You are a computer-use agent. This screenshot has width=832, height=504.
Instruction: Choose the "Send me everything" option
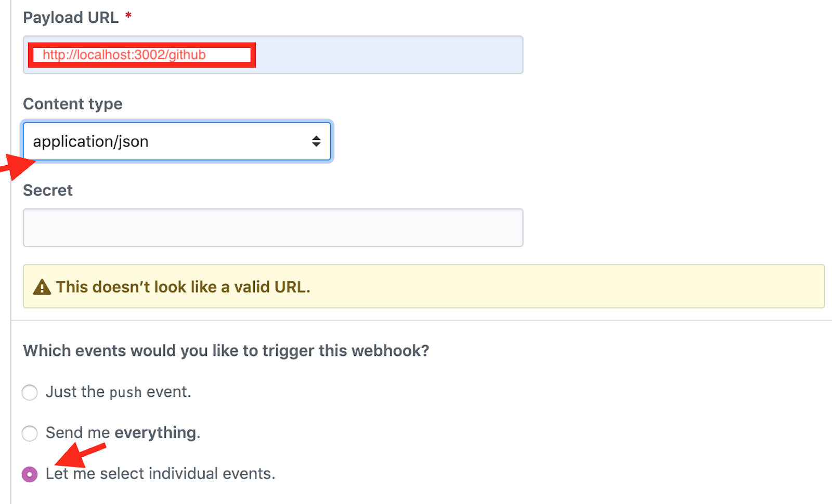tap(30, 433)
